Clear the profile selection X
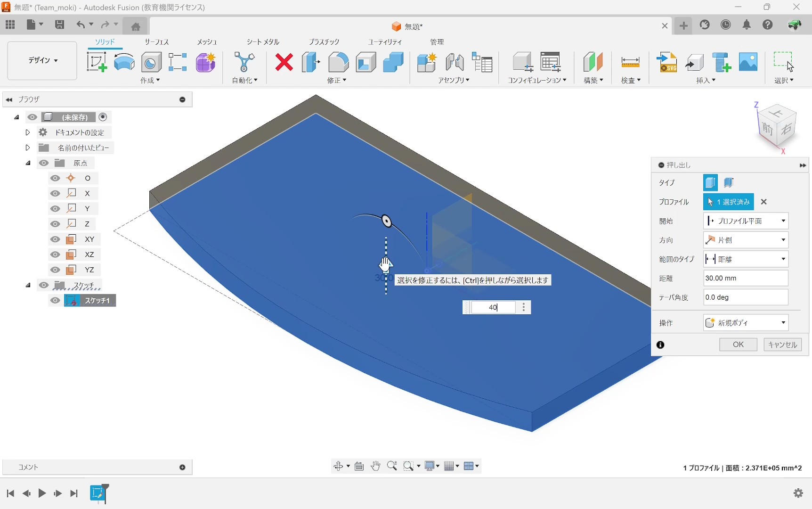812x509 pixels. click(764, 202)
